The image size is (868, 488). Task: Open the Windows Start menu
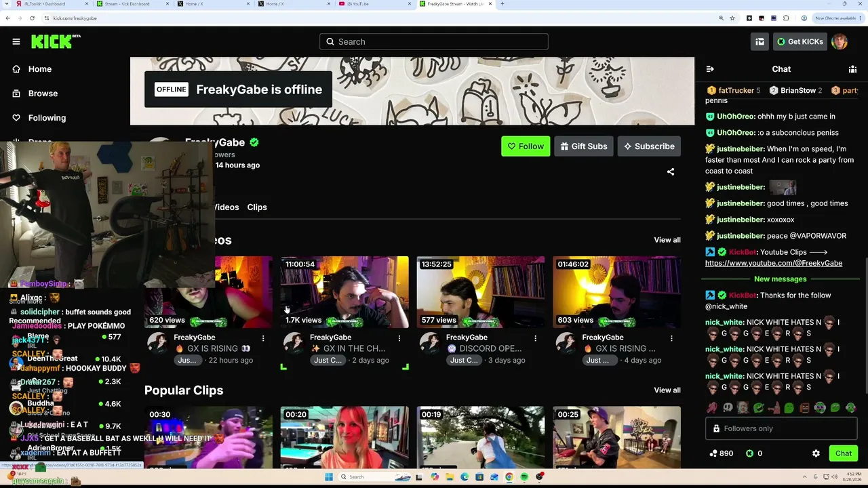tap(329, 477)
